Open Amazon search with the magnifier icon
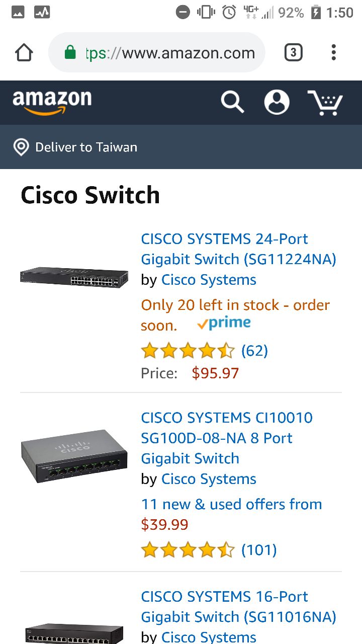This screenshot has width=362, height=644. coord(232,102)
